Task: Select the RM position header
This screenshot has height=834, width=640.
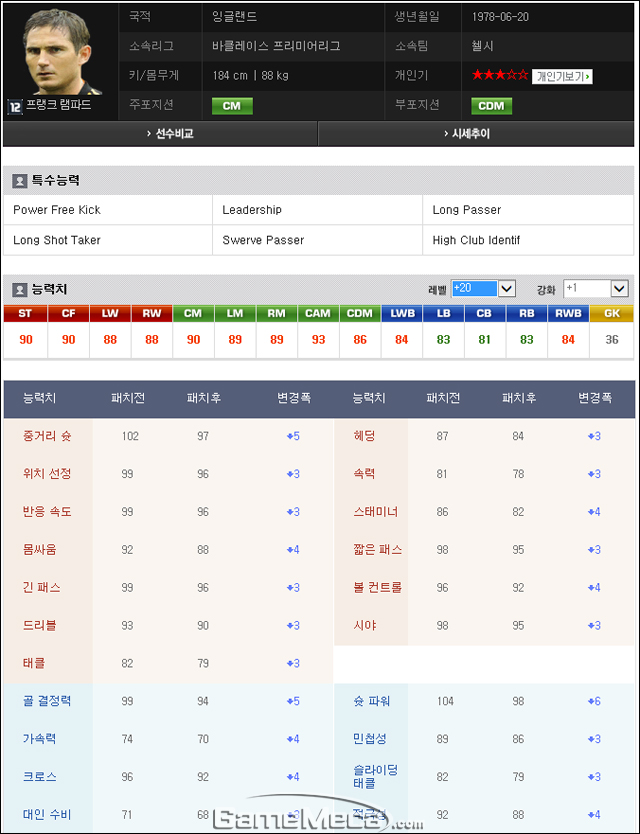Action: point(277,313)
